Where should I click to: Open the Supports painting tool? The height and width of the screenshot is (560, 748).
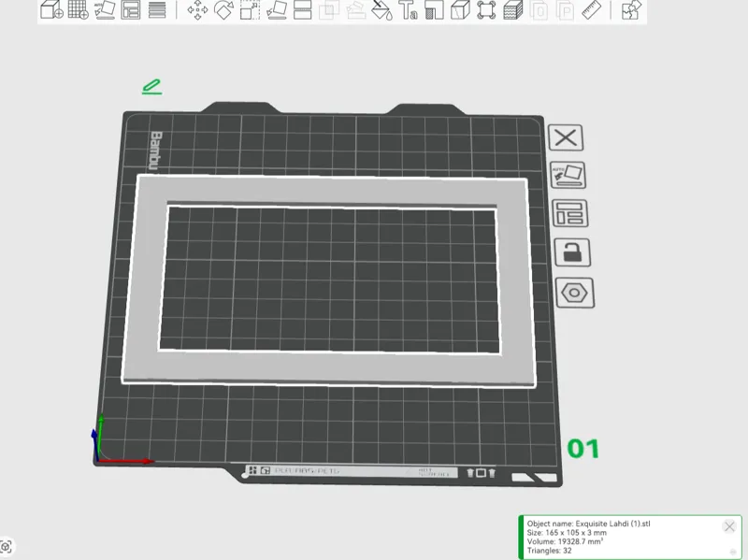click(x=434, y=9)
